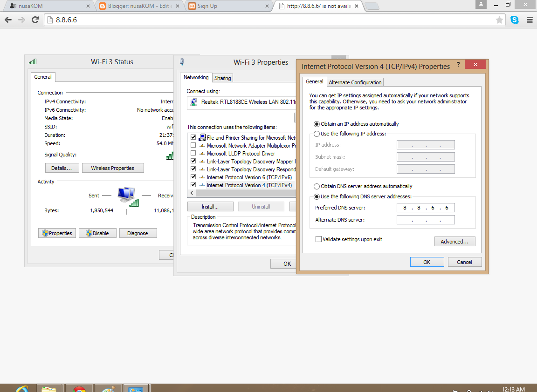The height and width of the screenshot is (392, 537).
Task: Open the Alternate Configuration tab
Action: [355, 82]
